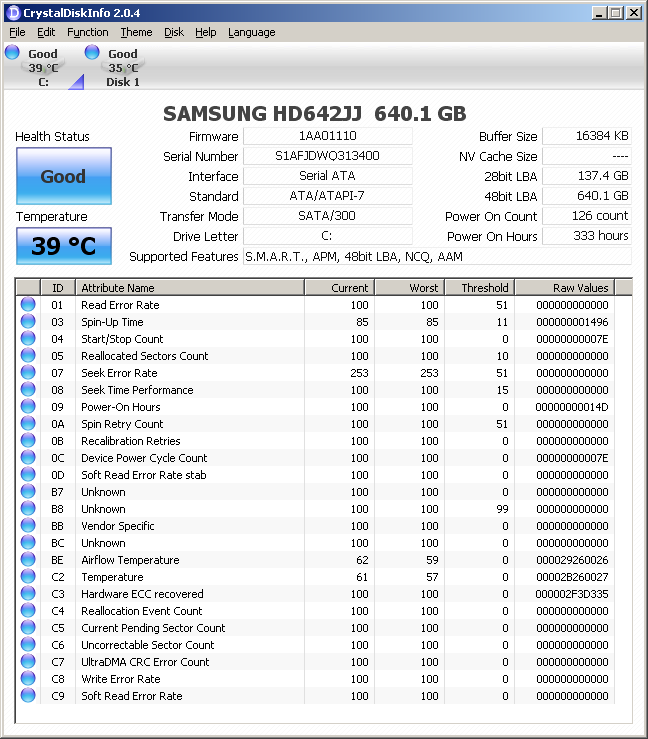Click the status orb for Seek Time Performance
The width and height of the screenshot is (648, 739).
coord(28,389)
